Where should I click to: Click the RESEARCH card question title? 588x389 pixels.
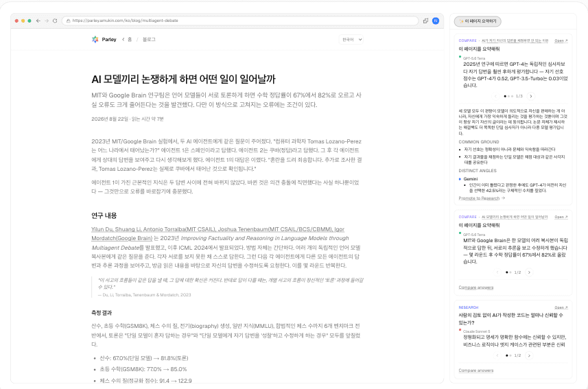[x=510, y=319]
